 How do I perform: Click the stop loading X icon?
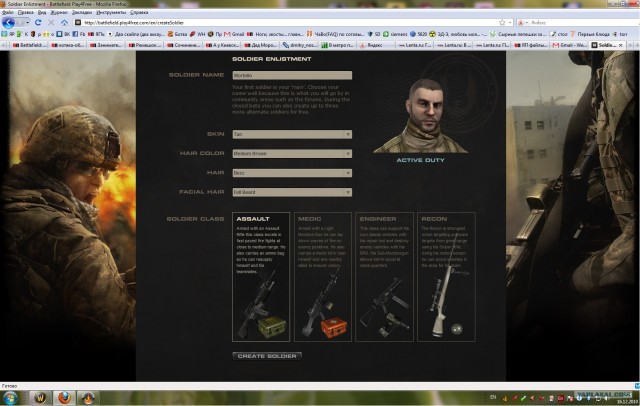click(x=51, y=22)
